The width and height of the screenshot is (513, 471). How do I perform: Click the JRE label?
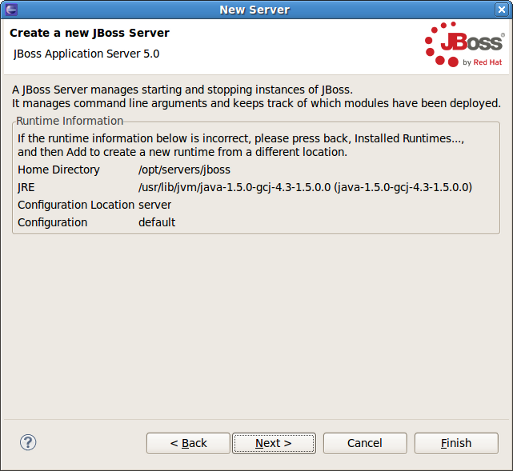point(26,187)
